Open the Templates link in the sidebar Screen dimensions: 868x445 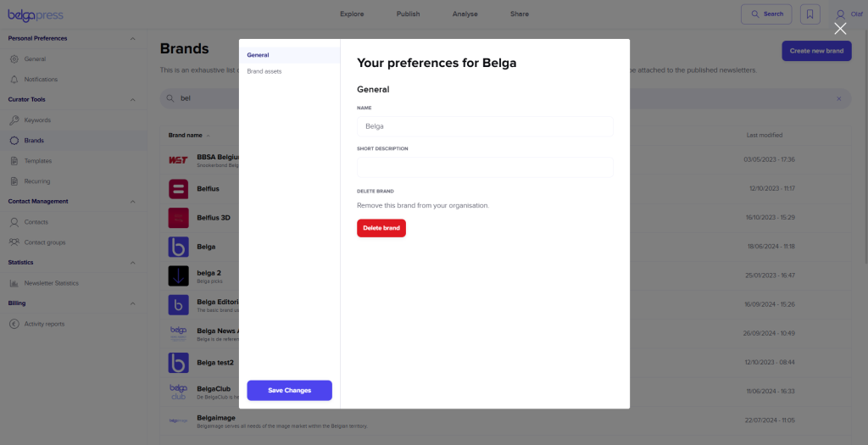point(38,161)
